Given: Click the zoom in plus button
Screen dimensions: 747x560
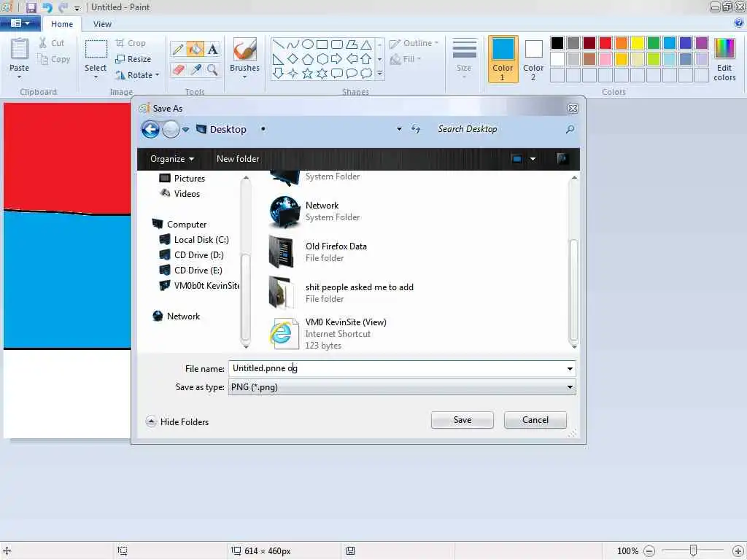Looking at the screenshot, I should 738,551.
